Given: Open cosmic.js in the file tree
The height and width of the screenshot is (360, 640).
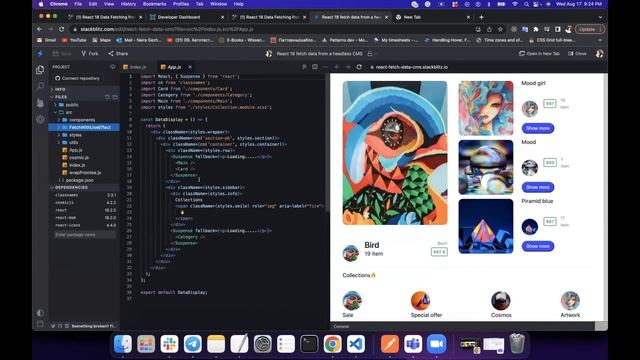Looking at the screenshot, I should [x=78, y=158].
